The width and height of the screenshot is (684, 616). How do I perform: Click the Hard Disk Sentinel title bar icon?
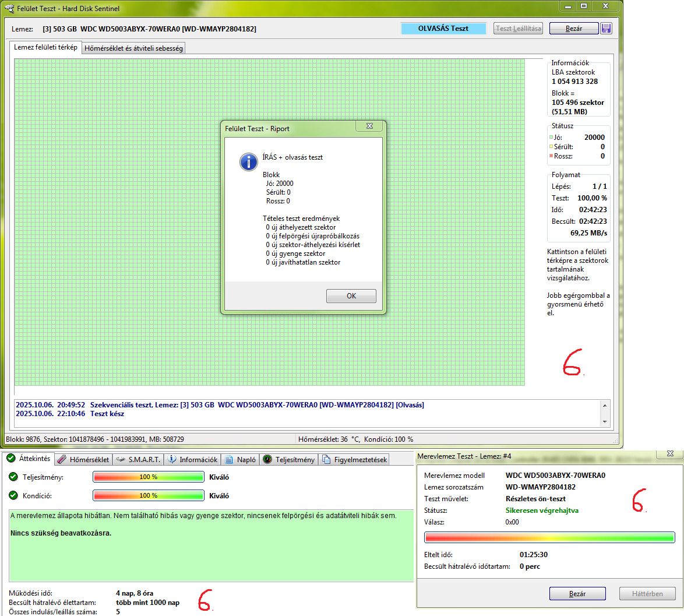tap(9, 8)
